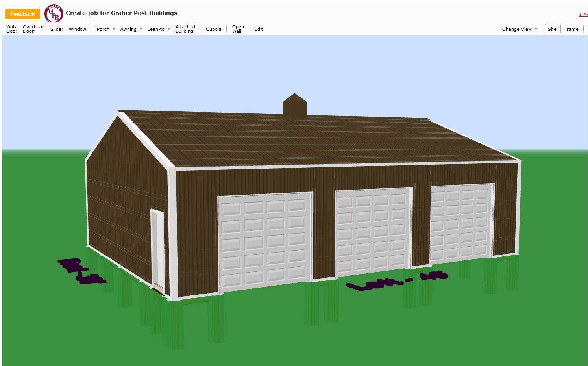Open the Awning dropdown menu
The height and width of the screenshot is (366, 588).
click(x=131, y=29)
